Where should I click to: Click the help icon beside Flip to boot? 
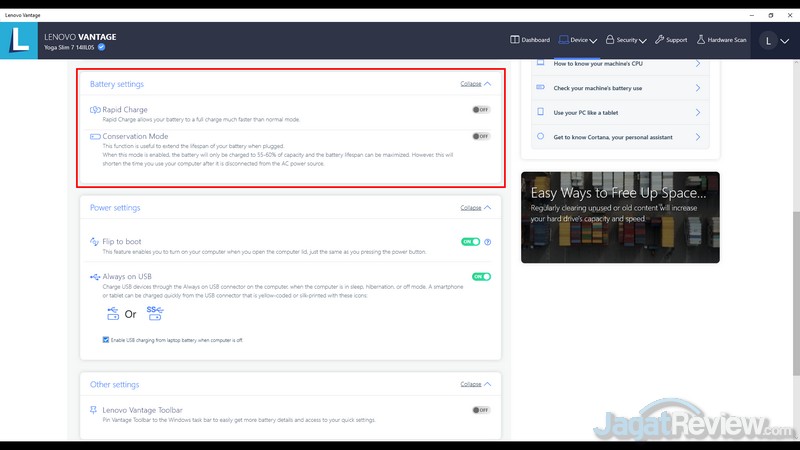pos(487,241)
